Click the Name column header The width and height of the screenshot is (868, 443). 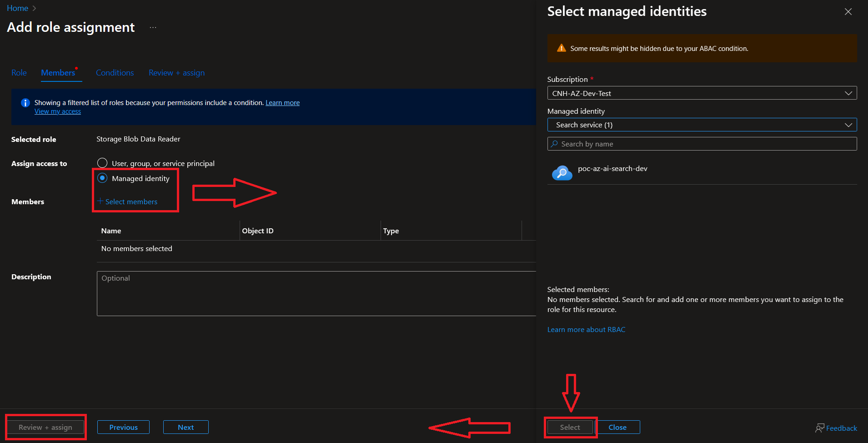point(111,231)
